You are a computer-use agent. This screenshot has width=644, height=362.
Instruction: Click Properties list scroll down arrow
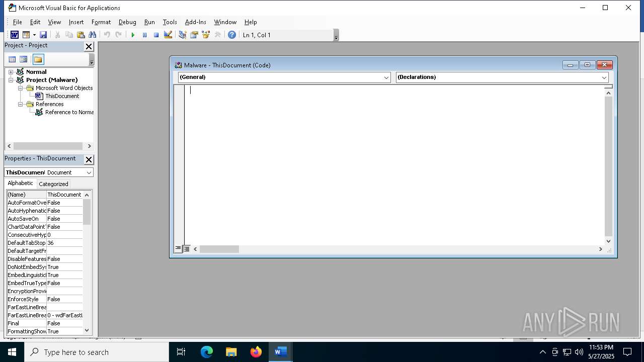point(87,330)
